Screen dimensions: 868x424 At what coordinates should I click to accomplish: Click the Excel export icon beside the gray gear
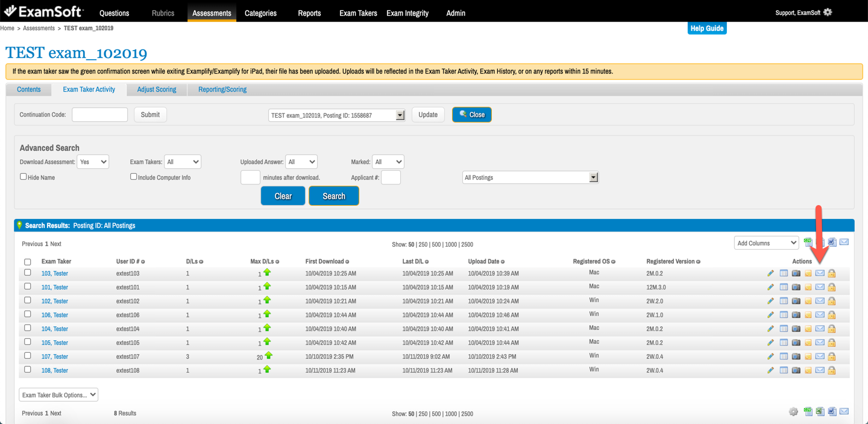pyautogui.click(x=820, y=412)
